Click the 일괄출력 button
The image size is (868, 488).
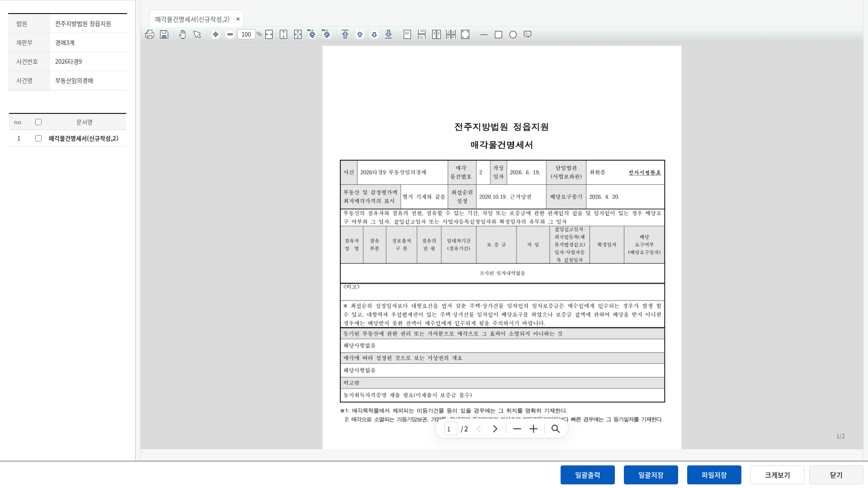[588, 475]
